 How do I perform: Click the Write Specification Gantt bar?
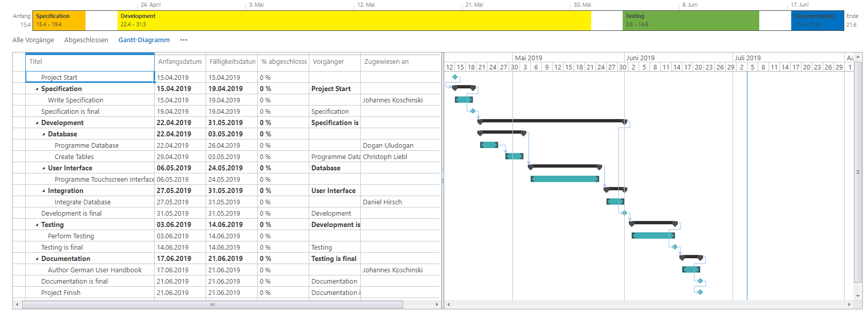point(463,100)
